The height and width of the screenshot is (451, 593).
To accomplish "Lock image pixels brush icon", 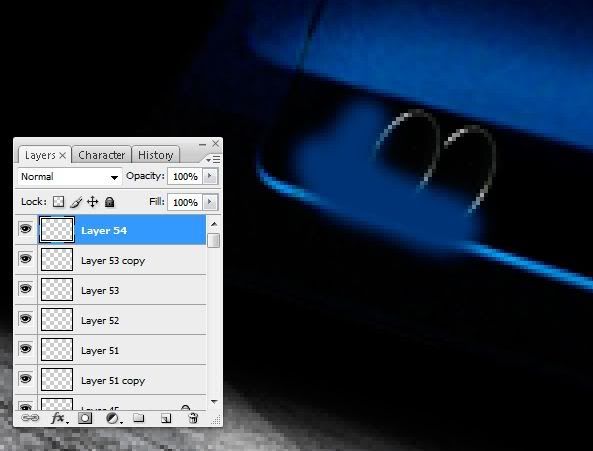I will click(x=76, y=202).
